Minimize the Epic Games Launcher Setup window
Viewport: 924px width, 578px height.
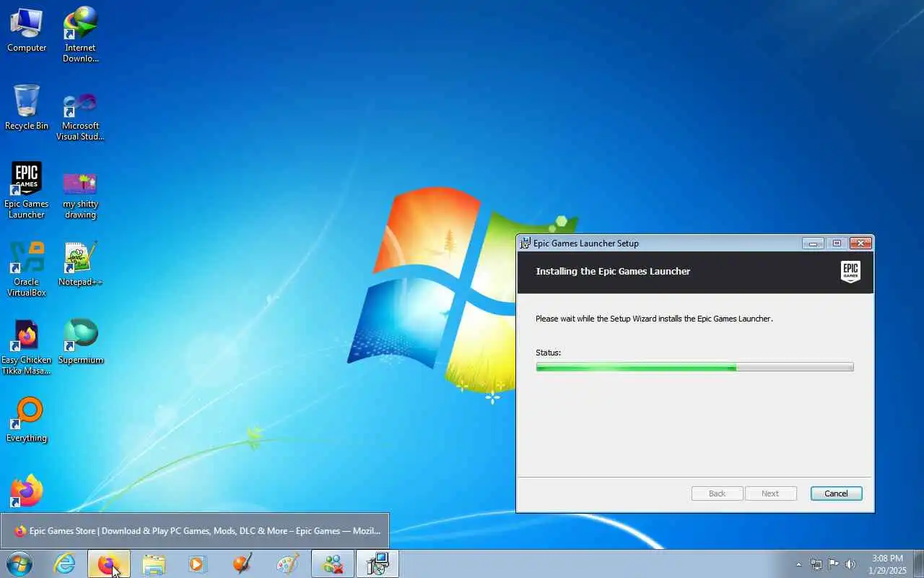pos(813,243)
